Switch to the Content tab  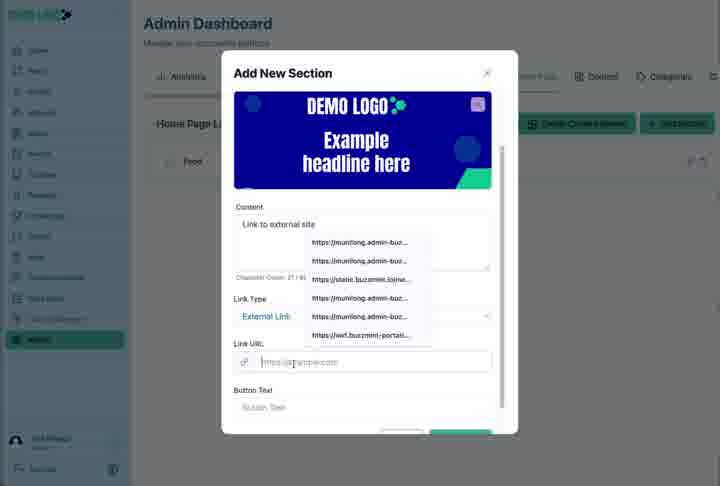pyautogui.click(x=596, y=76)
